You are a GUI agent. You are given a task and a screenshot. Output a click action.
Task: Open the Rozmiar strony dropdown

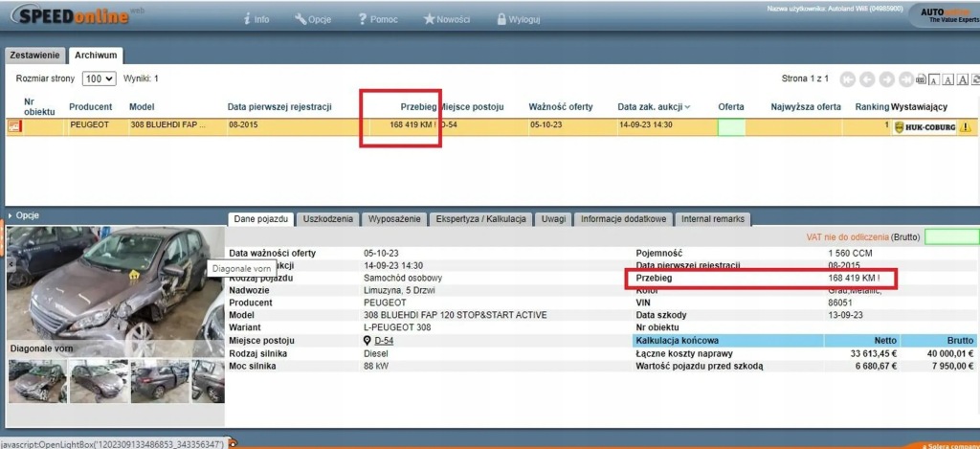99,79
